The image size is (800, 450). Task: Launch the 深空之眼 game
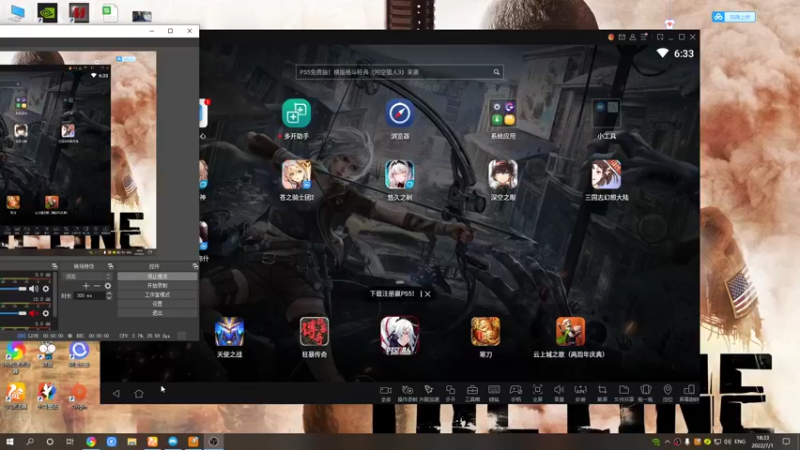(503, 174)
